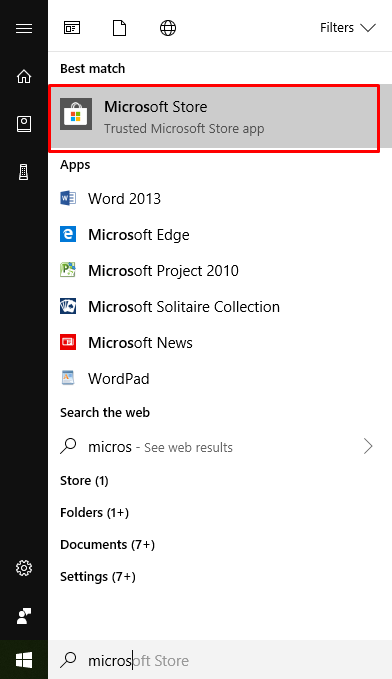Click the Solitaire Collection cards icon
This screenshot has width=392, height=679.
(x=68, y=306)
